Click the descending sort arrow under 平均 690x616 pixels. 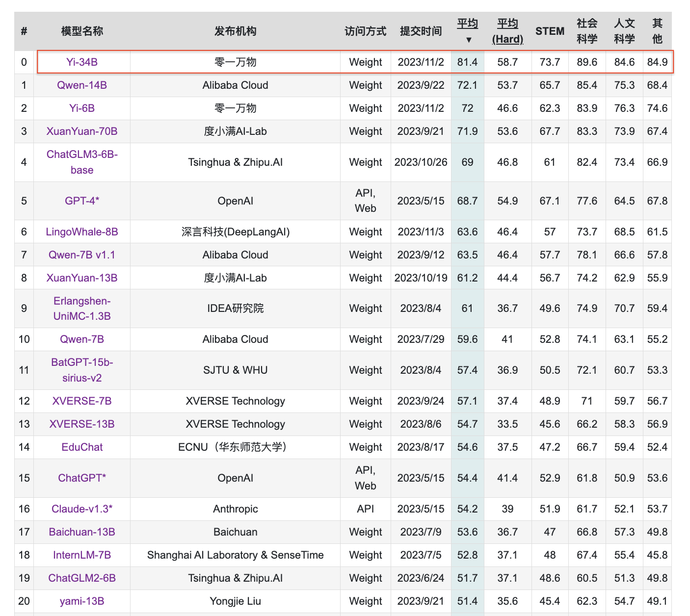[469, 38]
